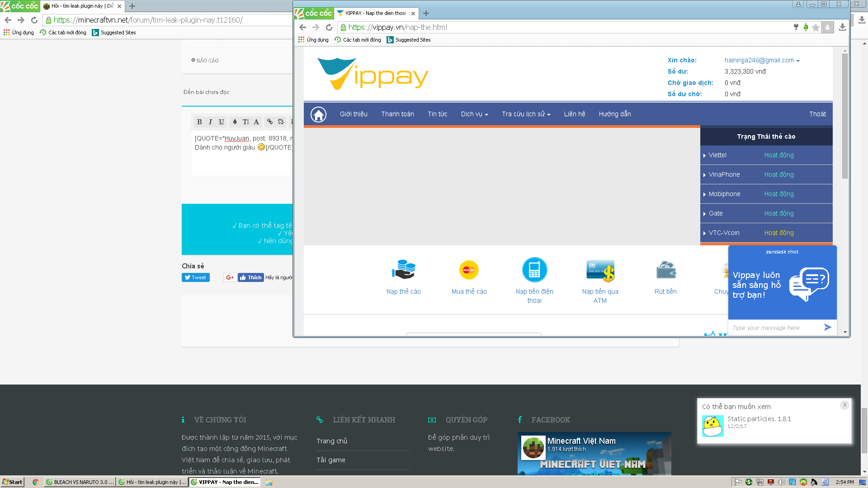Open the Nạp tiền điện thoại icon
The image size is (868, 488).
[x=534, y=270]
